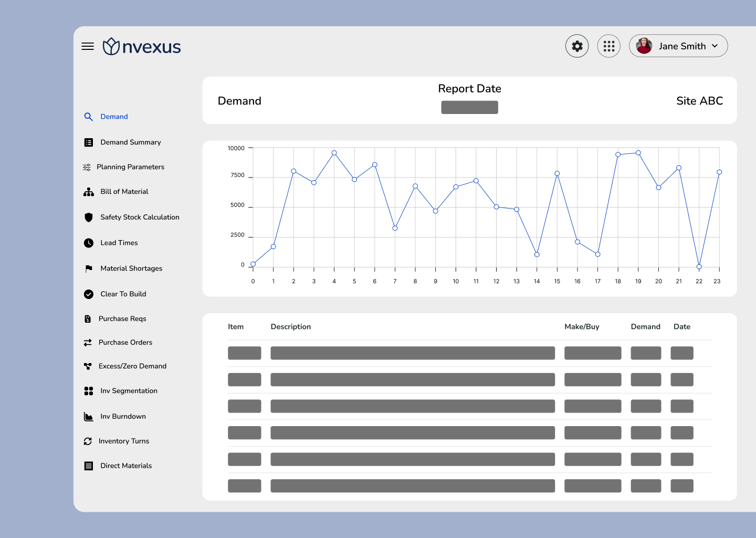The height and width of the screenshot is (538, 756).
Task: Click the Site ABC label
Action: point(699,101)
